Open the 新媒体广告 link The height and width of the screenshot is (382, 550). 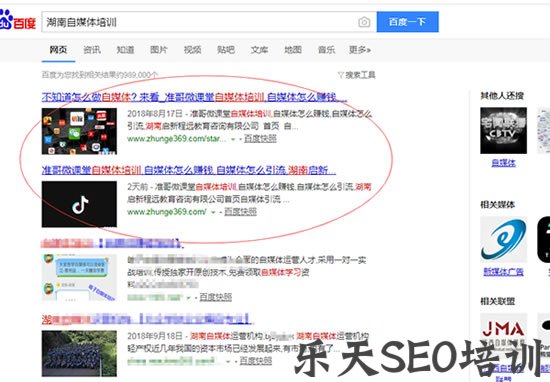[x=503, y=272]
